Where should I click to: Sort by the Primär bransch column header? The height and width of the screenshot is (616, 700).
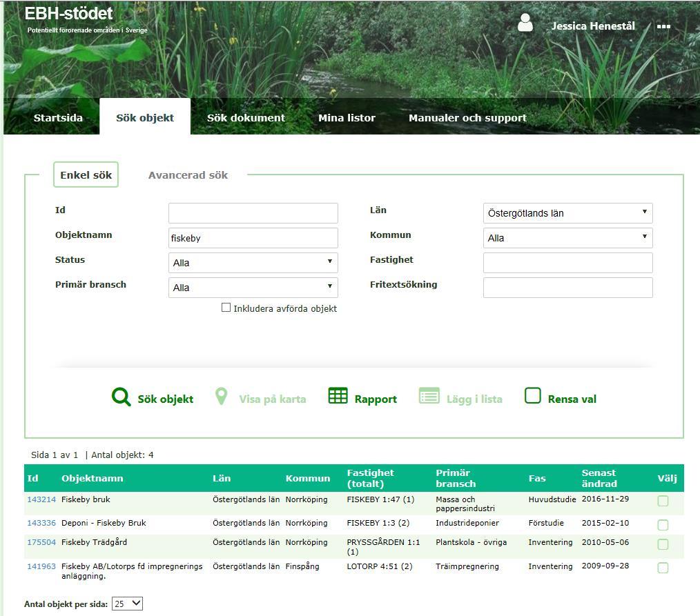point(456,478)
